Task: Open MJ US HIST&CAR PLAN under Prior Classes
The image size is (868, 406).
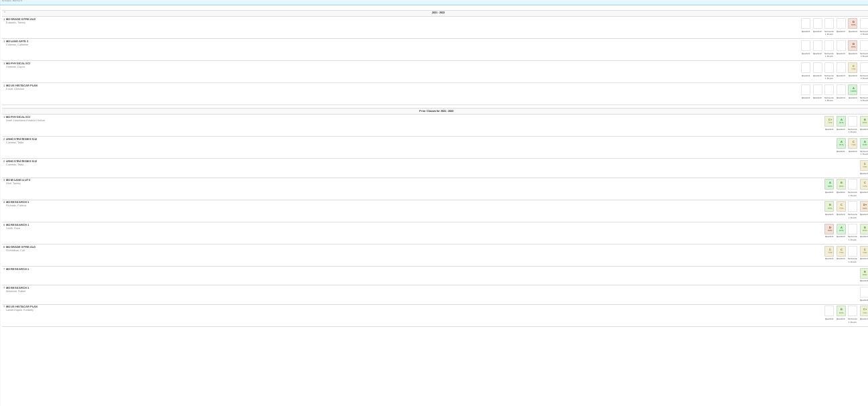Action: 21,307
